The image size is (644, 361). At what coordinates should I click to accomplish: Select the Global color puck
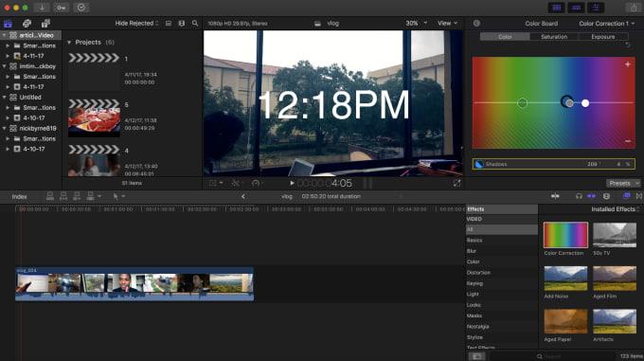[x=522, y=102]
